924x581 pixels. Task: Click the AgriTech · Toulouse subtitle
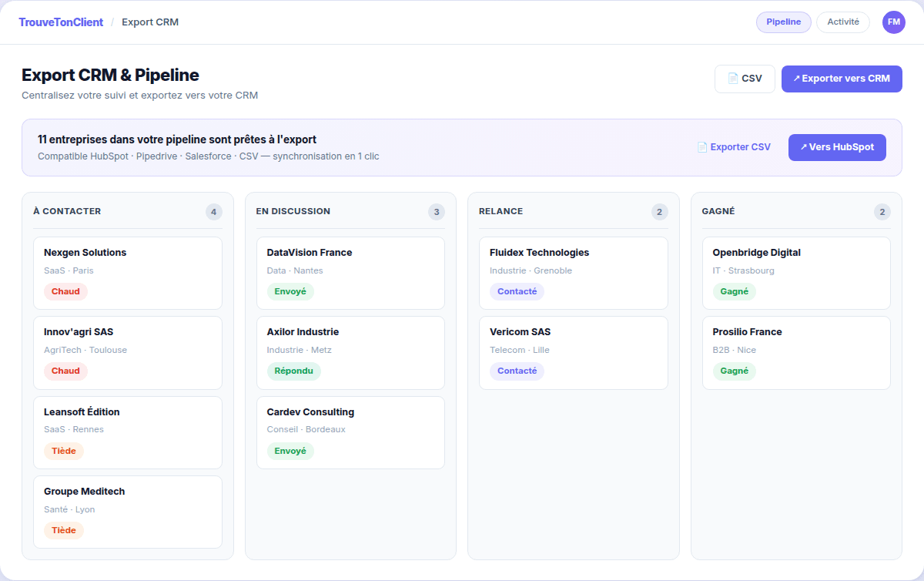[85, 350]
